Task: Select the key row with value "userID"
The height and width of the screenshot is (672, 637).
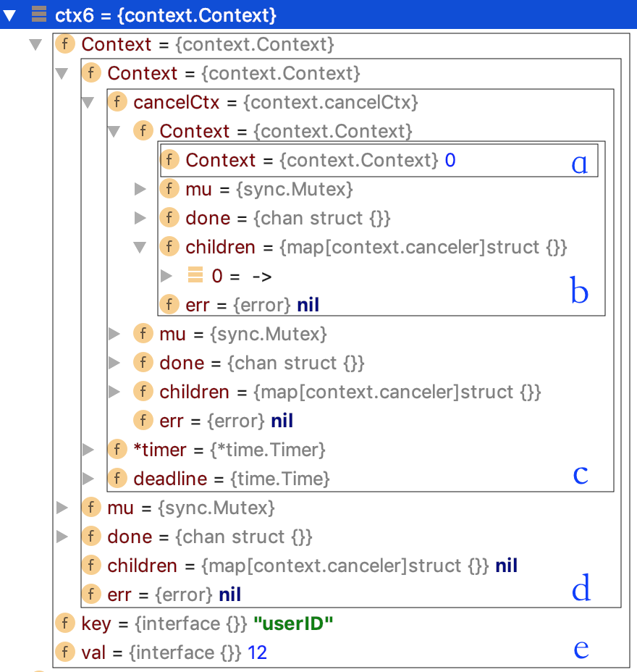Action: [x=206, y=623]
